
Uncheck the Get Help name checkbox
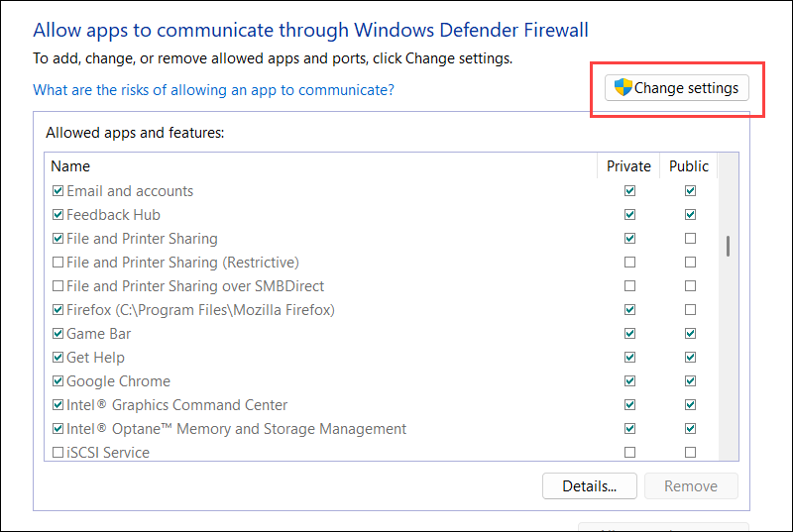[x=58, y=358]
